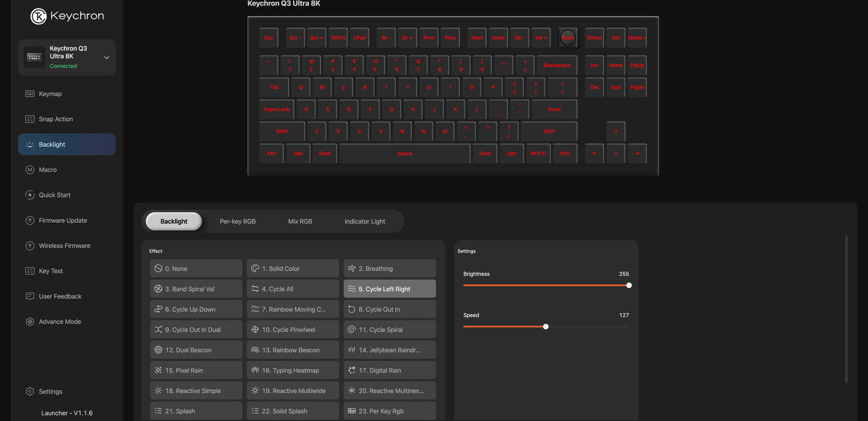The height and width of the screenshot is (421, 868).
Task: Select the Breathing backlight effect
Action: 389,269
